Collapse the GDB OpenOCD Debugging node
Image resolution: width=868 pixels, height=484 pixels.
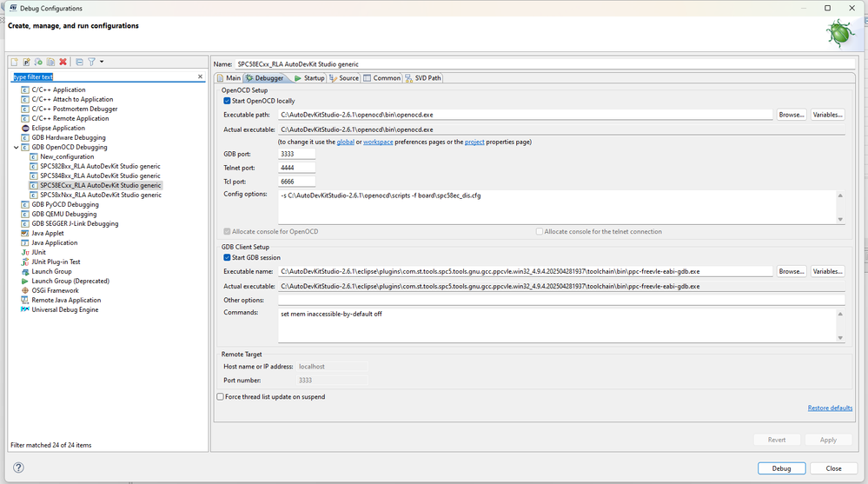pos(16,148)
